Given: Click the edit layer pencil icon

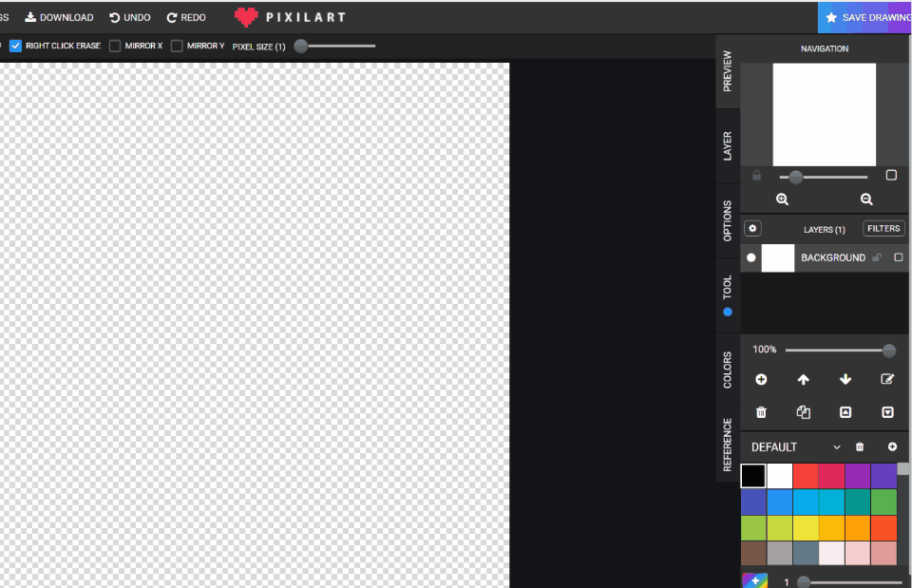Looking at the screenshot, I should (x=887, y=380).
